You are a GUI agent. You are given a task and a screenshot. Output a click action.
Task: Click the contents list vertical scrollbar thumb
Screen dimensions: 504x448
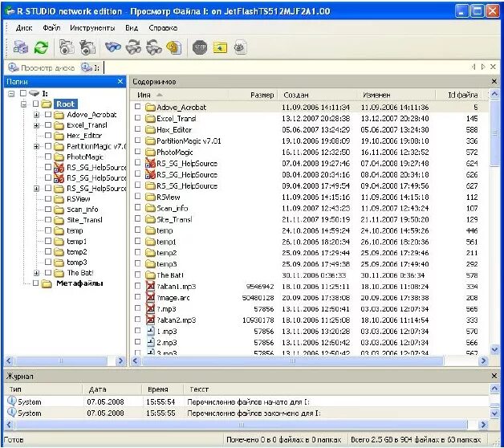point(494,133)
